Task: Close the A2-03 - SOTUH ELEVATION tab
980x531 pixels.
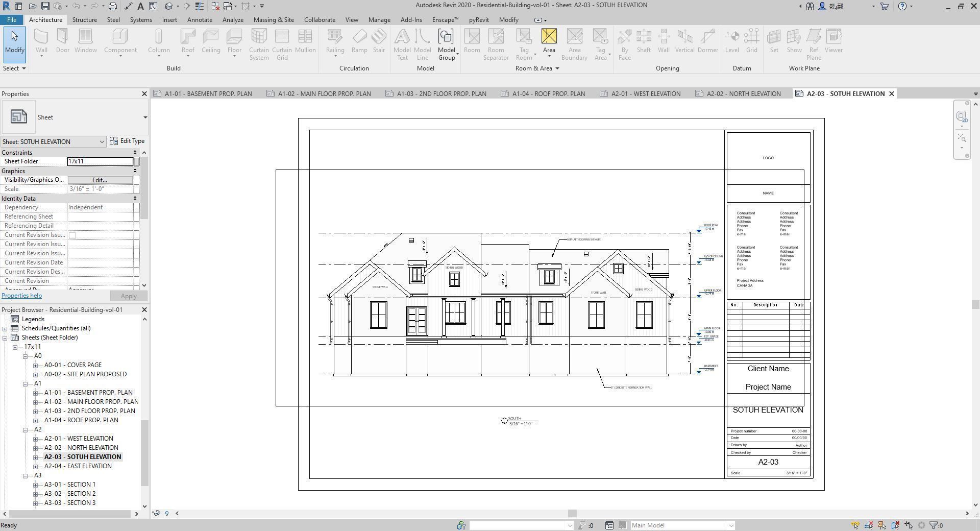Action: point(892,94)
